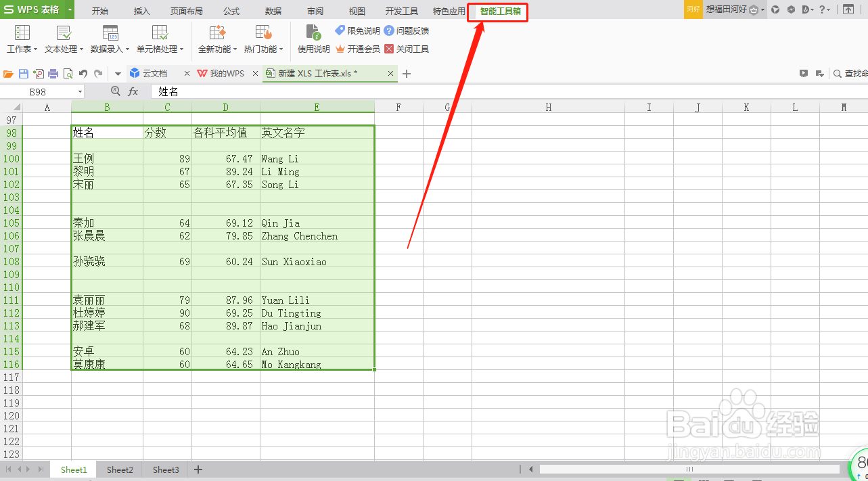Click the Undo arrow
Image resolution: width=868 pixels, height=481 pixels.
tap(83, 74)
